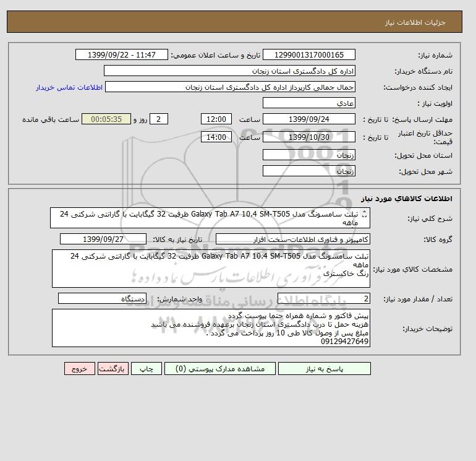Click price validity time 14:00
Screen dimensions: 476x461
click(216, 137)
